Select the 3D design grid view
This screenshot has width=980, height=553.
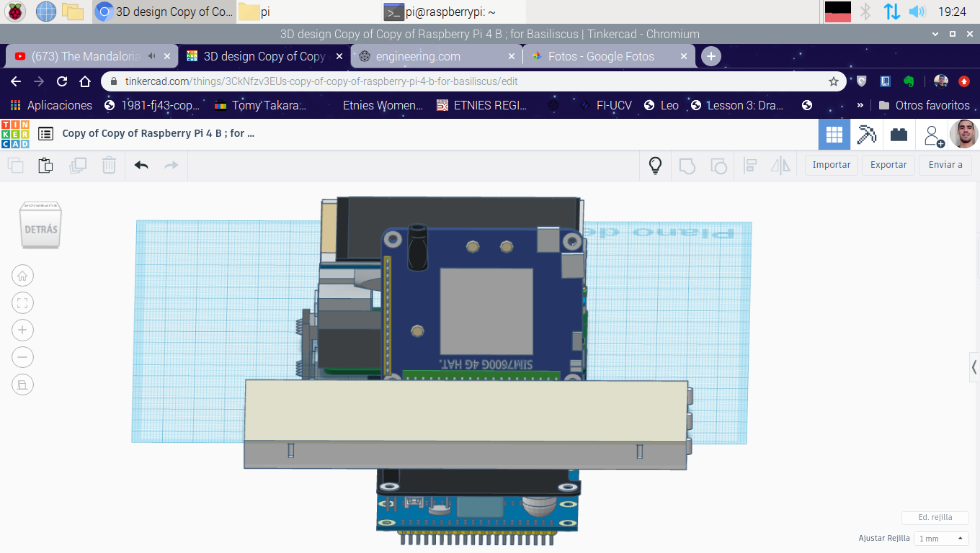(834, 135)
